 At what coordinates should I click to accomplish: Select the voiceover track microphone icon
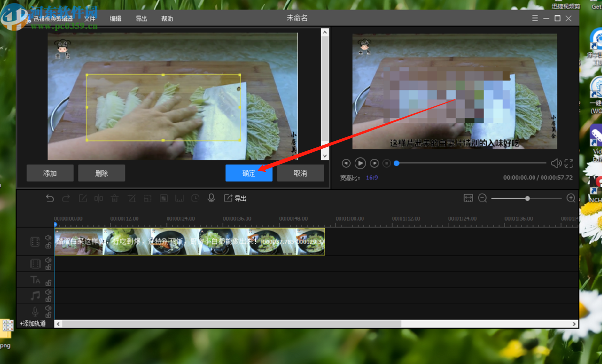click(x=35, y=312)
